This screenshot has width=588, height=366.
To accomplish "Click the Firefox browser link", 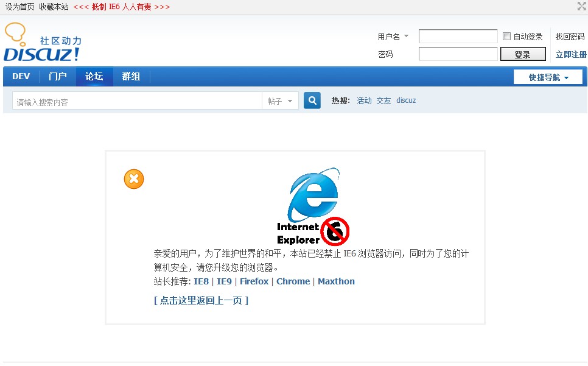I will pyautogui.click(x=254, y=281).
